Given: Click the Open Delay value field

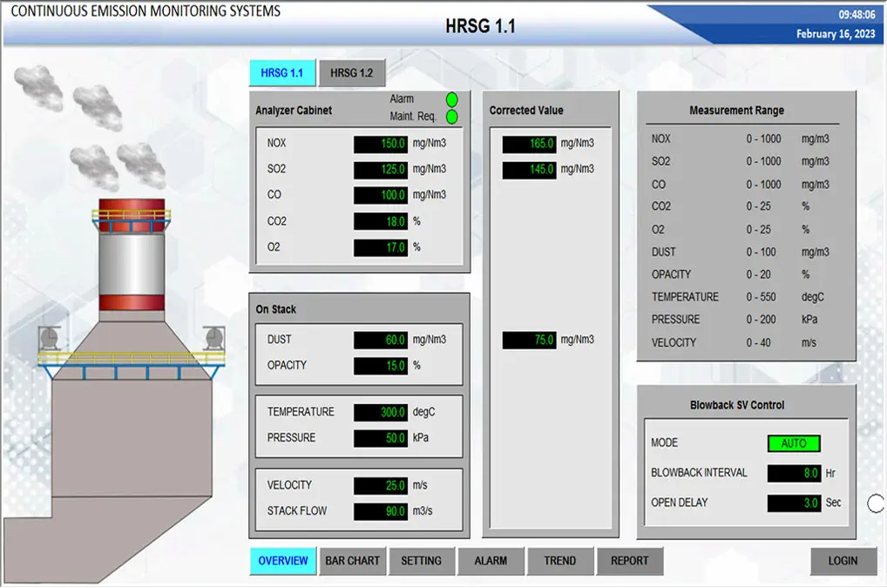Looking at the screenshot, I should tap(794, 503).
